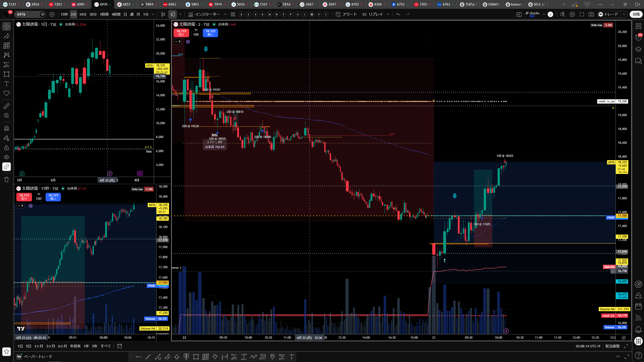The width and height of the screenshot is (644, 362).
Task: Click the 投稿 publish button
Action: coord(636,14)
